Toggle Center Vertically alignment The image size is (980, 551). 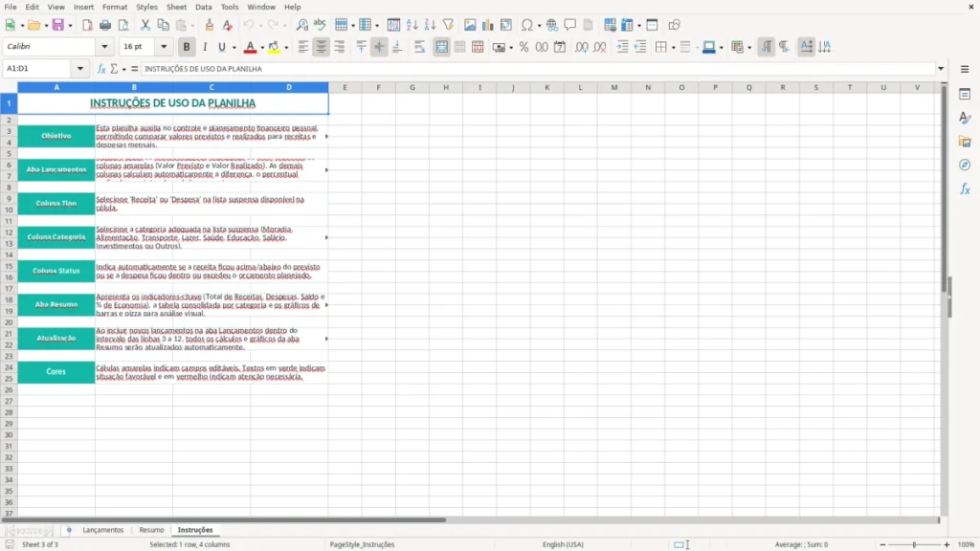pos(379,47)
